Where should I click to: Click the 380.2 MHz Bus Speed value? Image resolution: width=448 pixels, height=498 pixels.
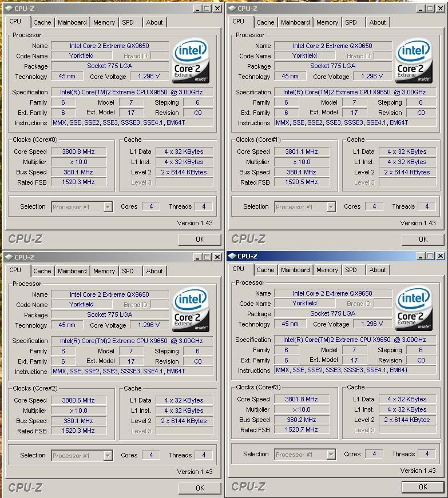click(302, 420)
